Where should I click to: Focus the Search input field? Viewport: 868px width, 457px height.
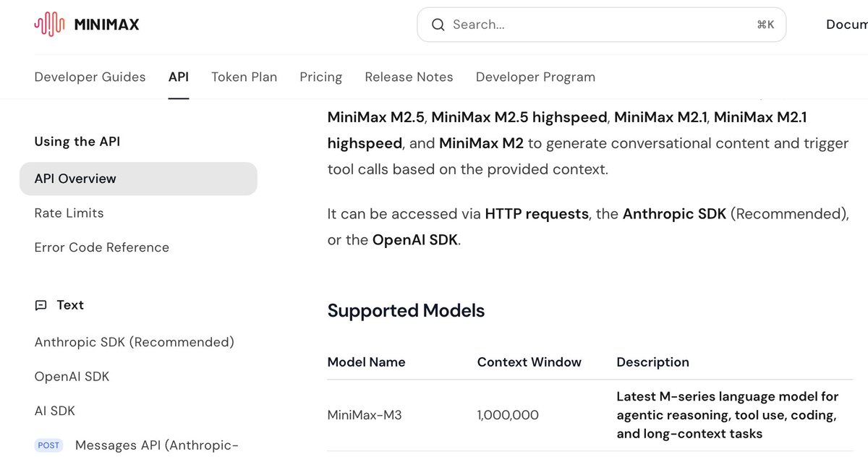click(601, 25)
